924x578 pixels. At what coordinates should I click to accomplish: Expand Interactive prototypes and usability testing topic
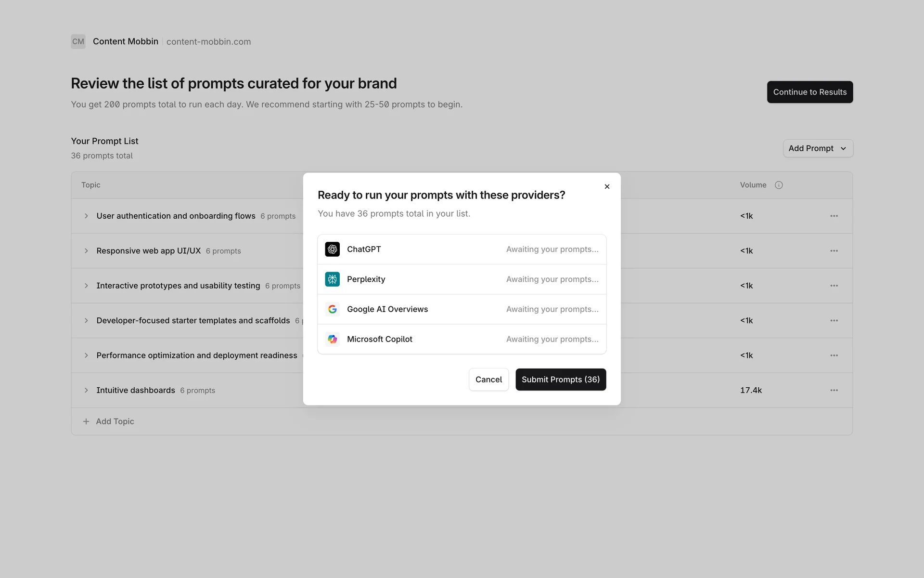click(86, 286)
